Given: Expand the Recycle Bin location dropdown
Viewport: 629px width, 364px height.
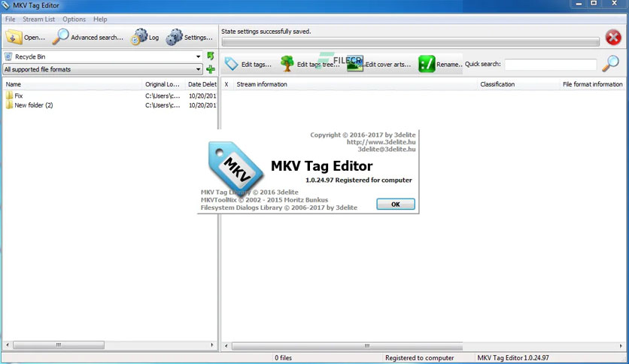Looking at the screenshot, I should coord(198,56).
